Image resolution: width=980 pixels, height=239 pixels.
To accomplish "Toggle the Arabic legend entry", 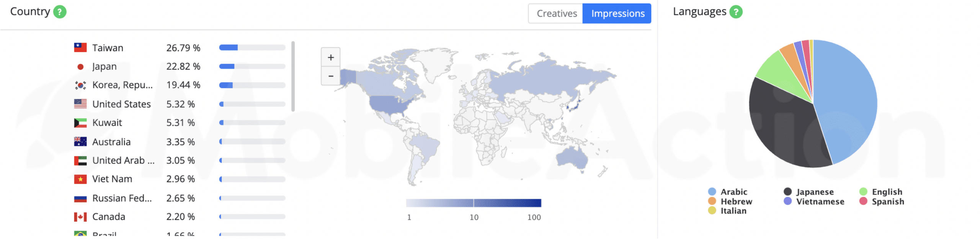I will (727, 192).
